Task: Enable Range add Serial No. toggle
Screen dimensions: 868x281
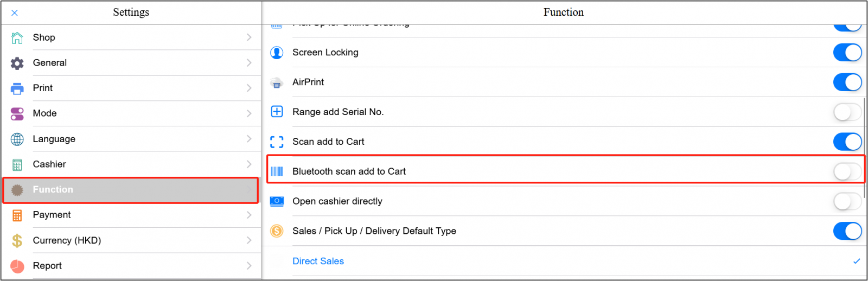Action: [847, 112]
